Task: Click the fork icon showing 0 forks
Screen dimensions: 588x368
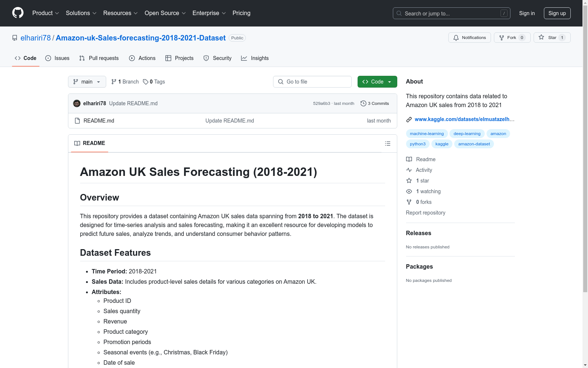Action: (x=409, y=202)
